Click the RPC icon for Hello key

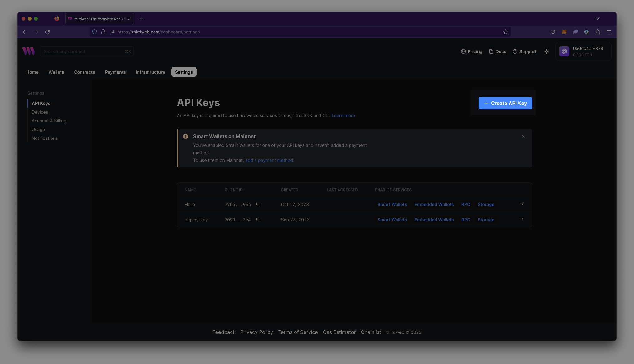[466, 204]
